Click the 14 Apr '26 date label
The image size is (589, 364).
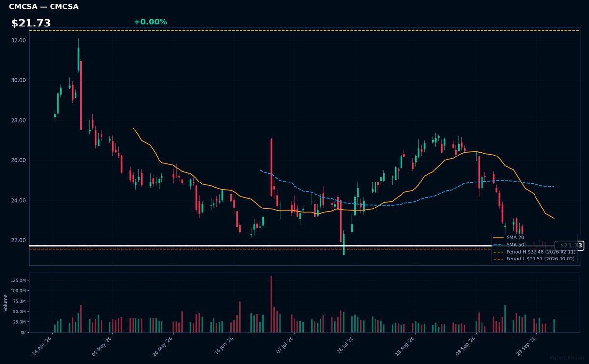[42, 346]
